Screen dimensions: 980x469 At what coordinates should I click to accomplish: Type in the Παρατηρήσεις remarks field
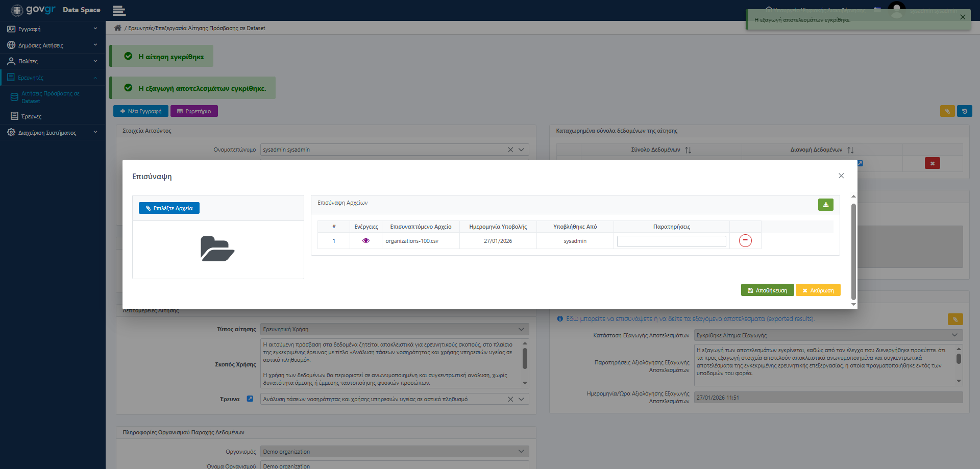[x=671, y=241]
